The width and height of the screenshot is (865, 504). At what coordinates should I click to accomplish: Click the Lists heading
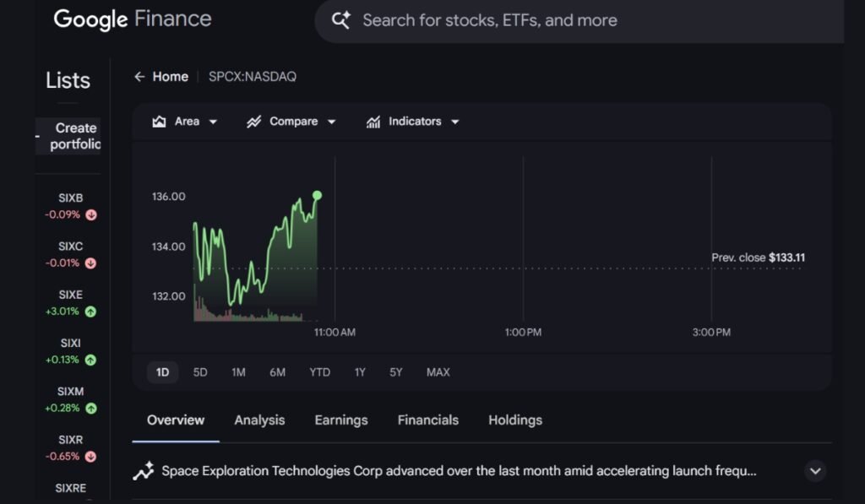click(68, 80)
